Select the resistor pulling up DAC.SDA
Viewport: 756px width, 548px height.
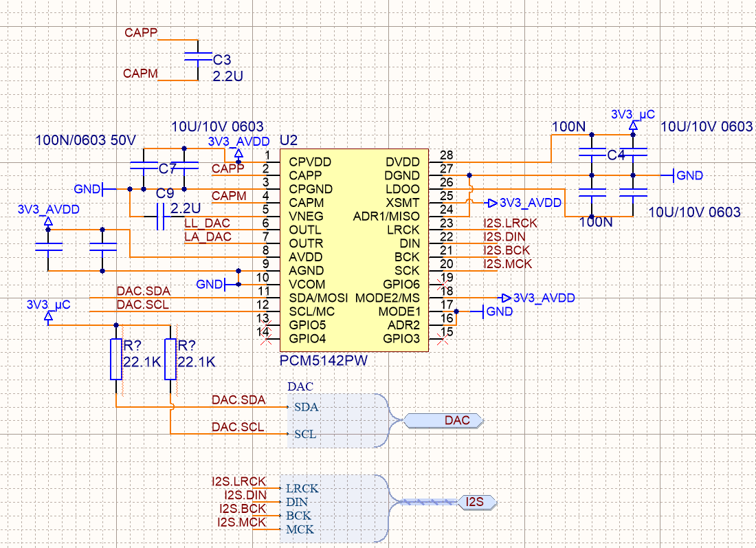pos(116,360)
